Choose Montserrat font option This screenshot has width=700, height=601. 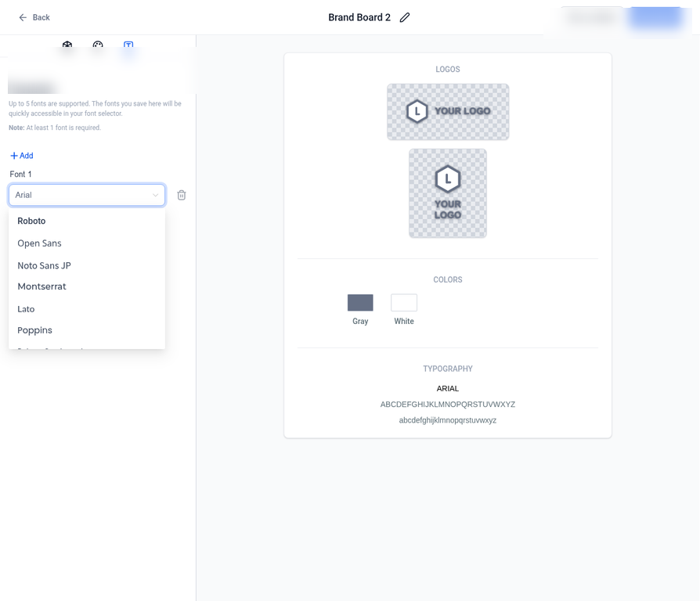87,286
